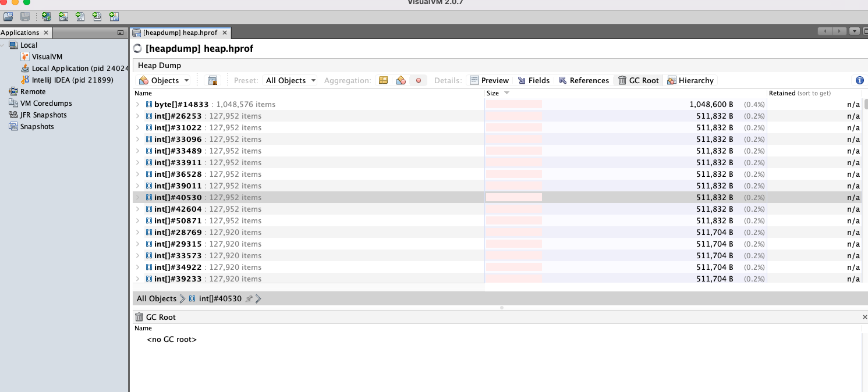Screen dimensions: 868x392
Task: Click the Add VM Coredump toolbar icon
Action: pyautogui.click(x=80, y=17)
